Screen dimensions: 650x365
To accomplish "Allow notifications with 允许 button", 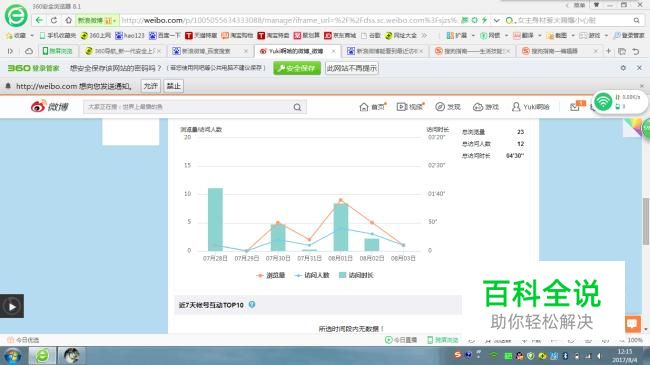I will point(150,86).
